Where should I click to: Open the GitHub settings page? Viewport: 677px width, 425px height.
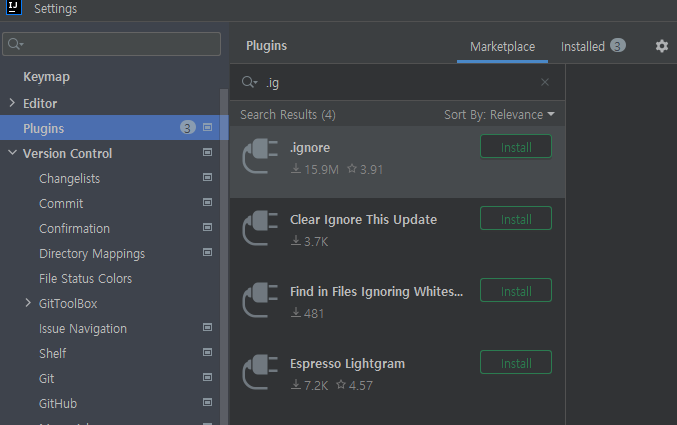(x=58, y=404)
